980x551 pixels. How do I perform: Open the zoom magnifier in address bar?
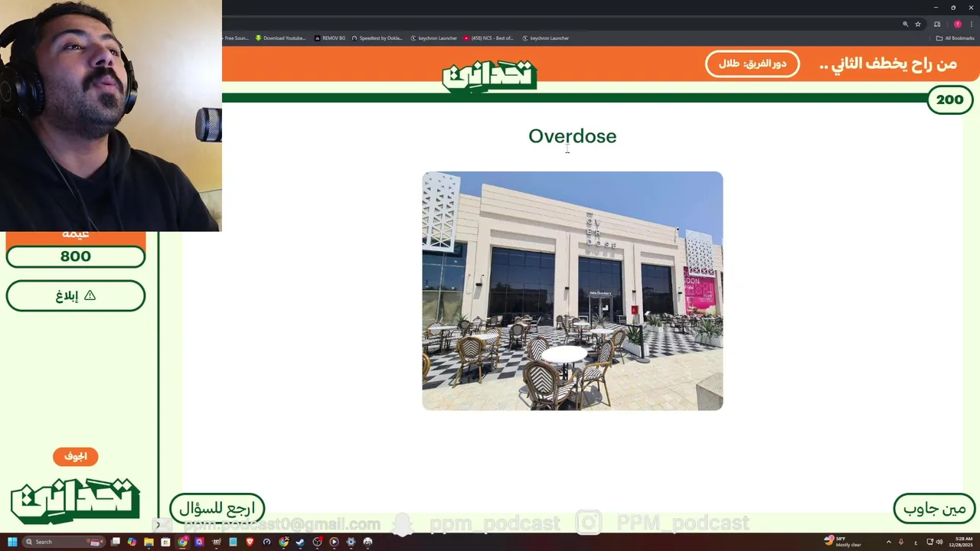click(x=905, y=24)
